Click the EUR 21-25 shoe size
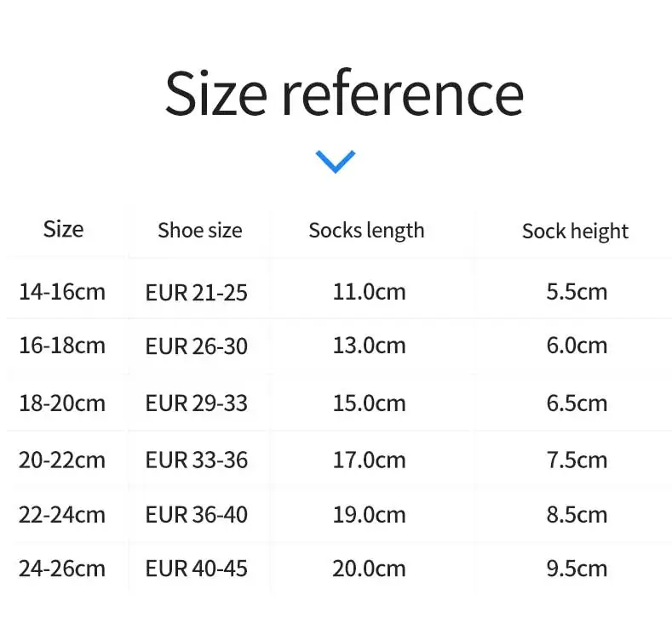 point(197,293)
